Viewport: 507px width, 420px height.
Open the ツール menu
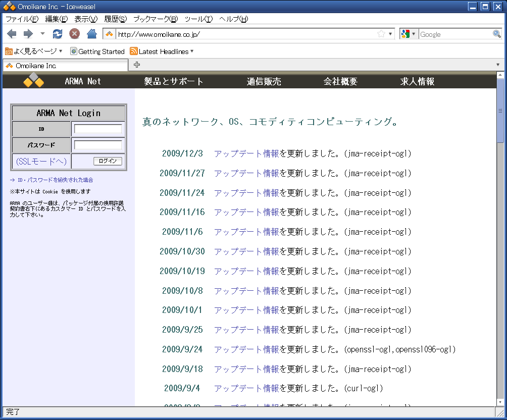pyautogui.click(x=198, y=19)
